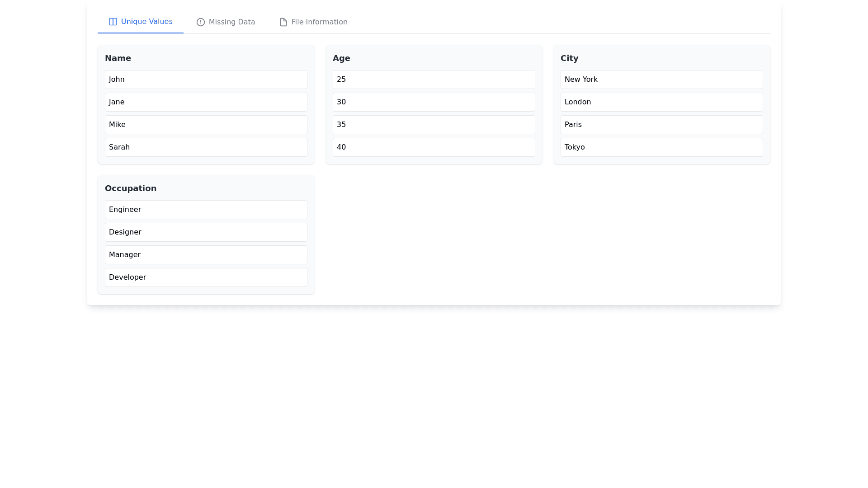The width and height of the screenshot is (868, 488).
Task: Click the age 35 entry
Action: [434, 125]
